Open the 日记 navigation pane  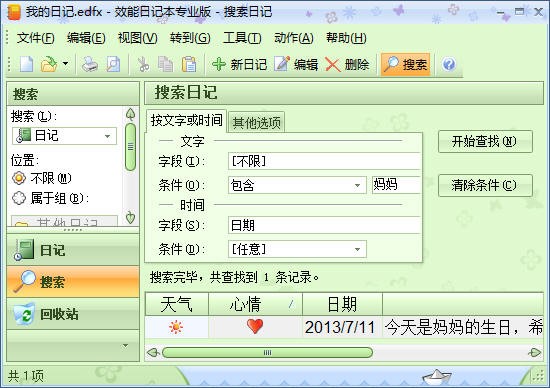pos(73,250)
